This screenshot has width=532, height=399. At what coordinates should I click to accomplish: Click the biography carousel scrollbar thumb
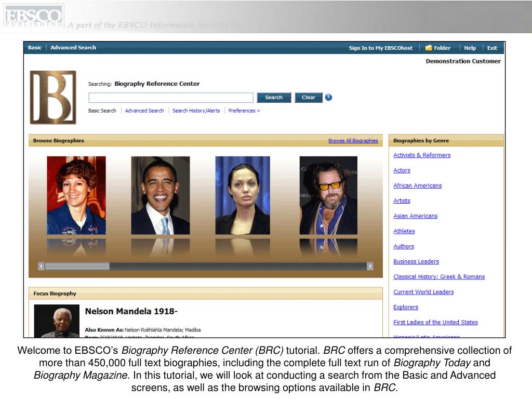point(77,267)
